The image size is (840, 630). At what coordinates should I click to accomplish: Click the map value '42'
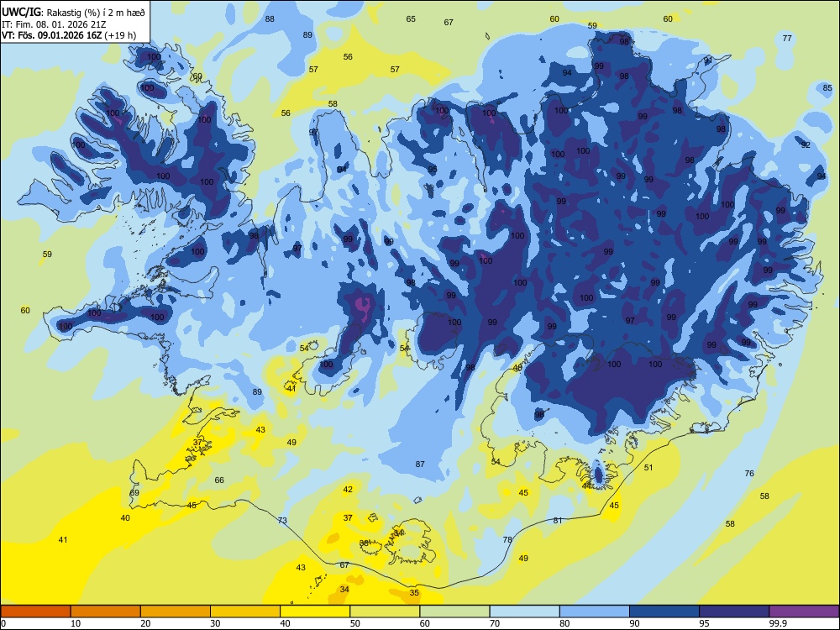348,489
